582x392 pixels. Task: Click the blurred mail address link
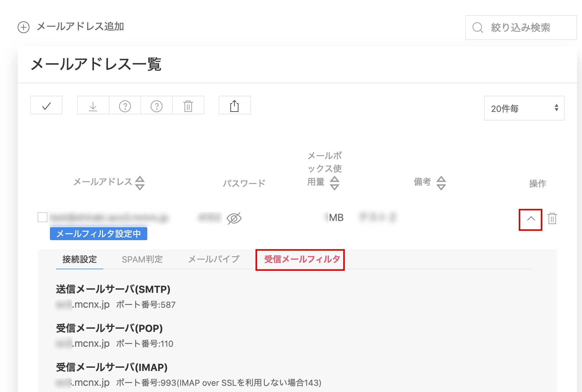[x=109, y=218]
